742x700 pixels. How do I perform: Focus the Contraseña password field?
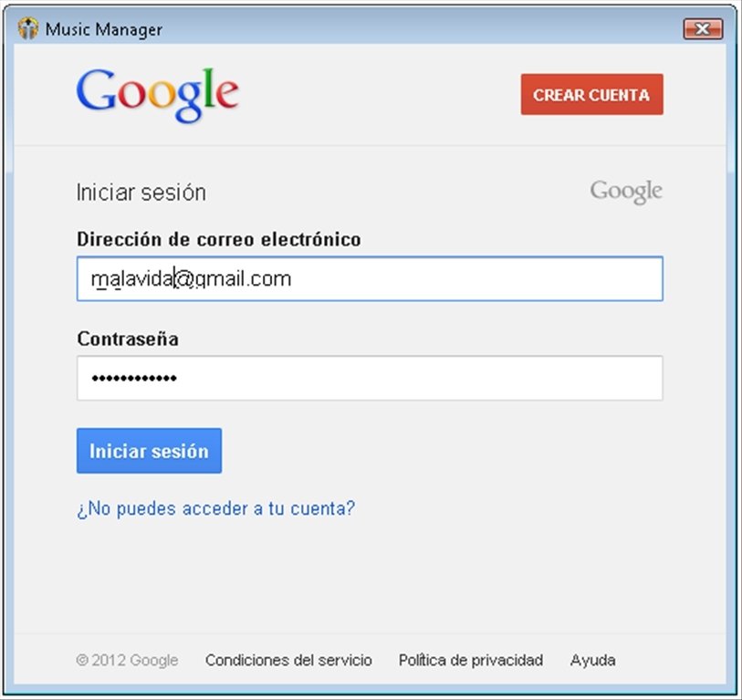pos(370,378)
